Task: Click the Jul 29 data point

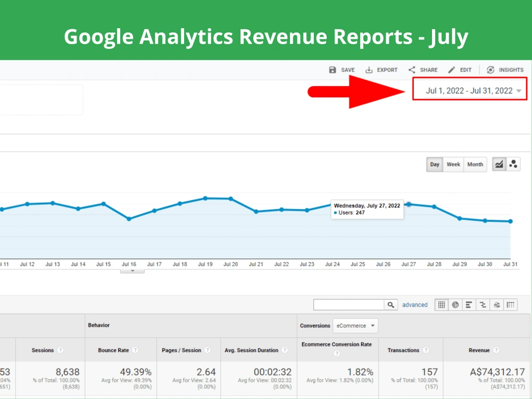Action: coord(460,219)
